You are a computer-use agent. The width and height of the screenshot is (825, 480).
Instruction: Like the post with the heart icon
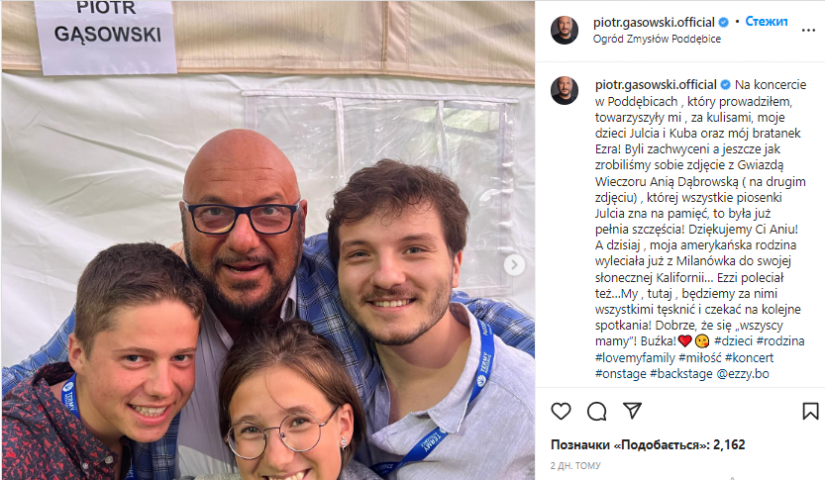[561, 411]
